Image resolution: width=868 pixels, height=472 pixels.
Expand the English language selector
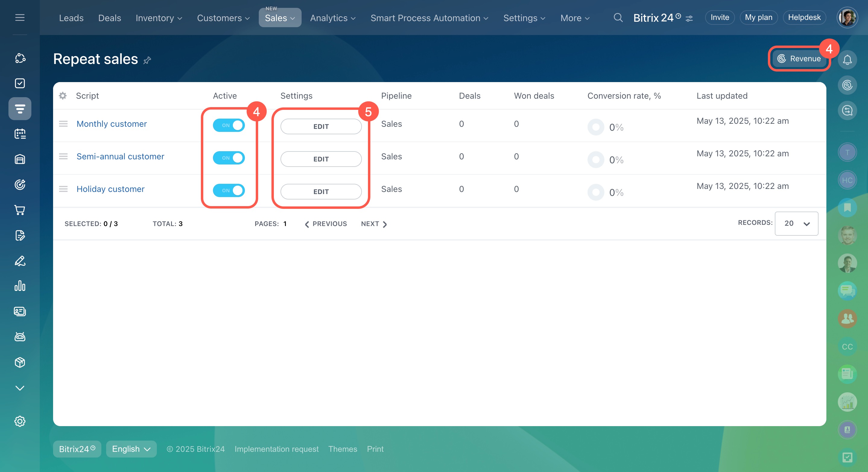(131, 449)
